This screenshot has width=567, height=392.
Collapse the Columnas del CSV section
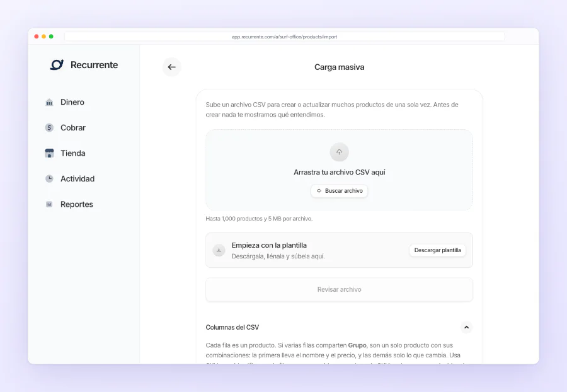pos(466,327)
